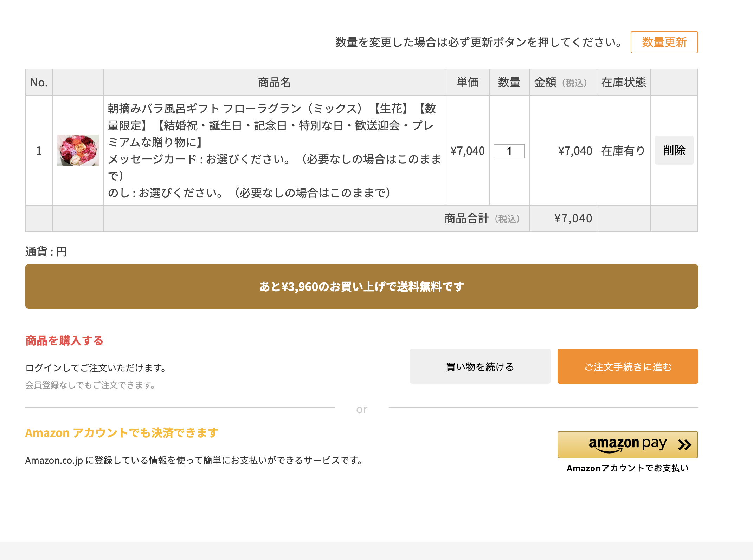This screenshot has width=753, height=560.
Task: Click the amazon pay double-arrow icon
Action: click(684, 445)
